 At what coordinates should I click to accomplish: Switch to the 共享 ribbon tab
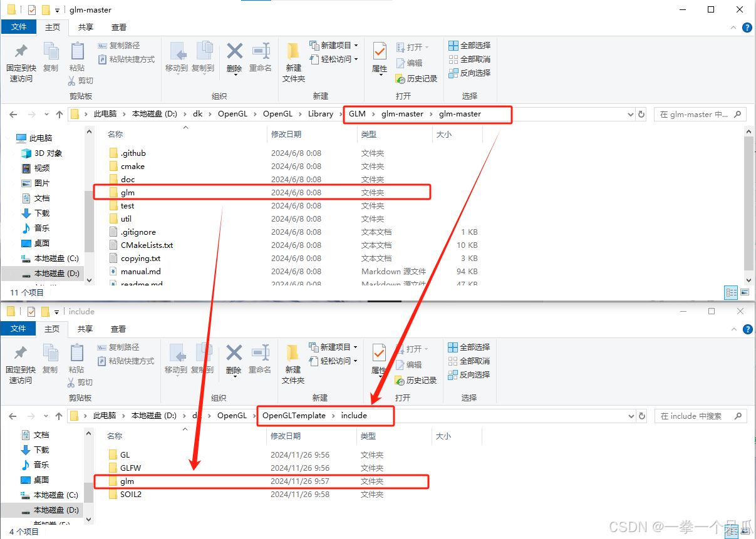85,28
